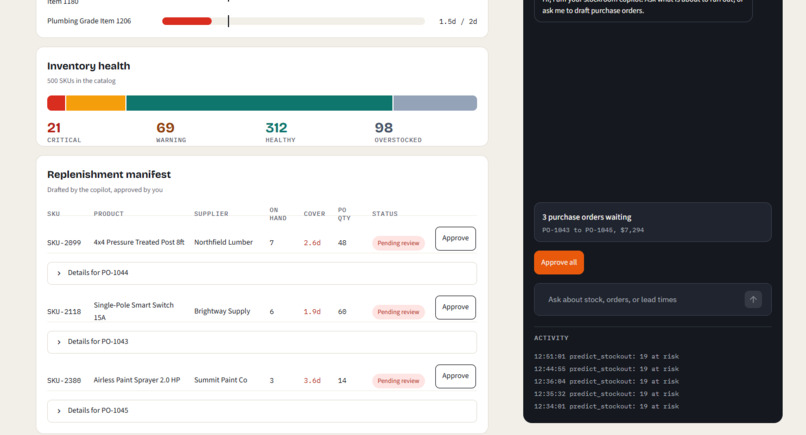Click the 3.6d cover value
Image resolution: width=806 pixels, height=435 pixels.
(312, 380)
